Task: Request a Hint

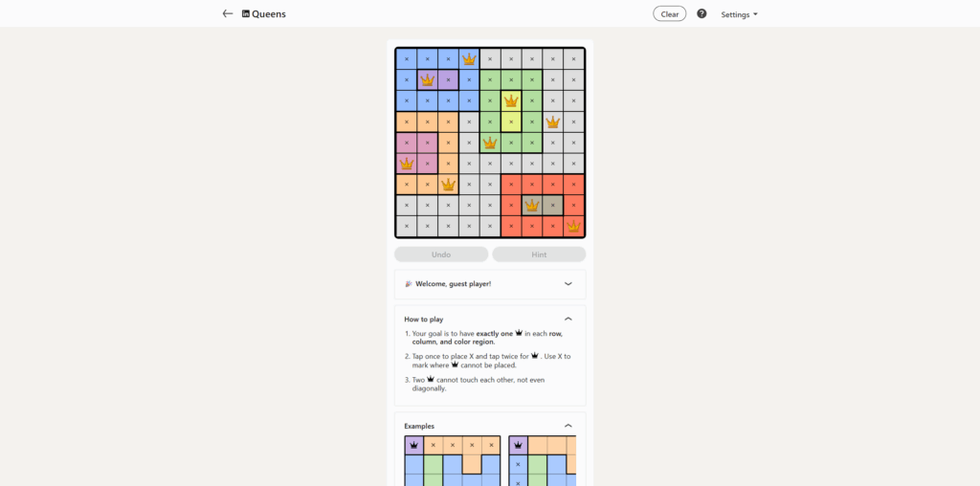Action: pos(539,254)
